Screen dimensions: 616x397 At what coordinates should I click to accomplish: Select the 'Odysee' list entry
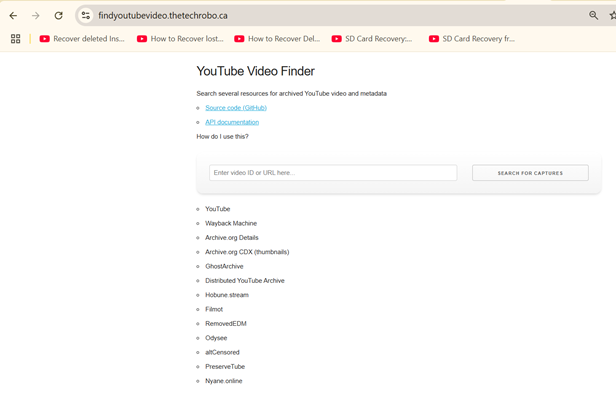(x=216, y=338)
